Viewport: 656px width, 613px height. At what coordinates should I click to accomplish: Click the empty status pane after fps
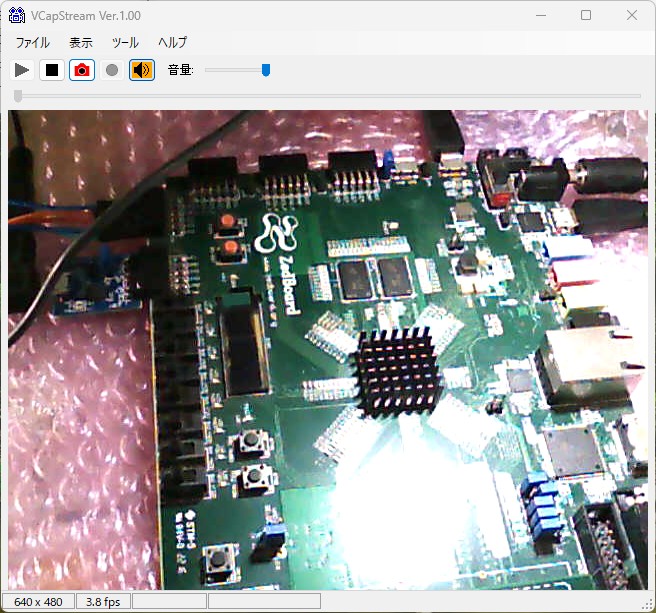coord(169,602)
